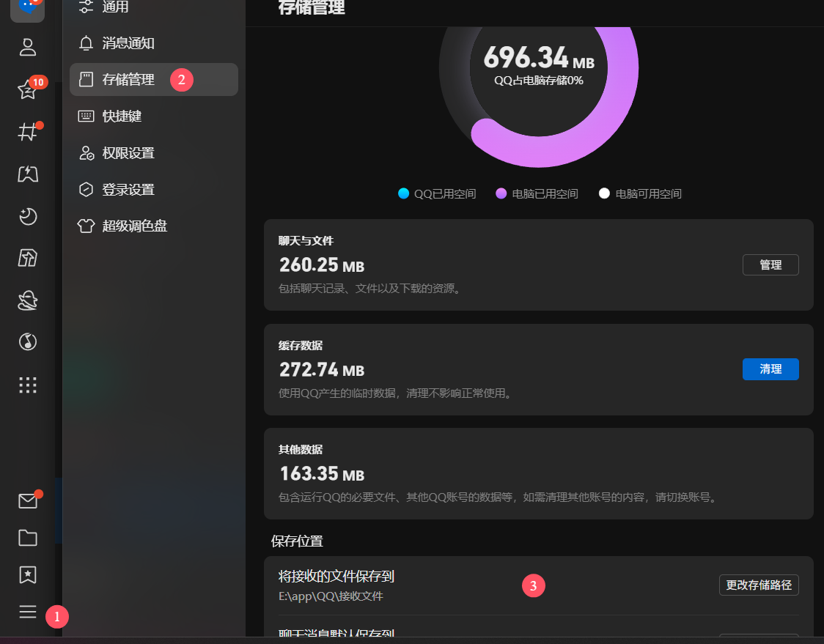This screenshot has height=644, width=824.
Task: Click the hat character icon in sidebar
Action: click(27, 300)
